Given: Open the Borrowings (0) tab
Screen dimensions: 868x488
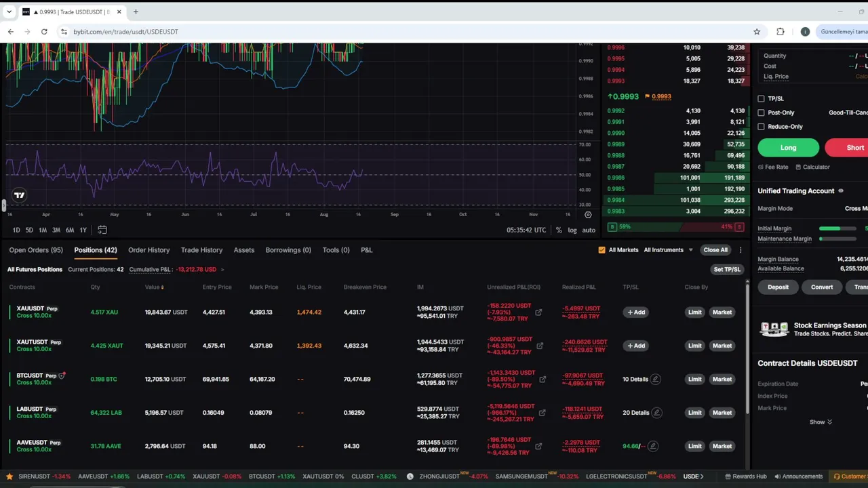Looking at the screenshot, I should click(288, 250).
